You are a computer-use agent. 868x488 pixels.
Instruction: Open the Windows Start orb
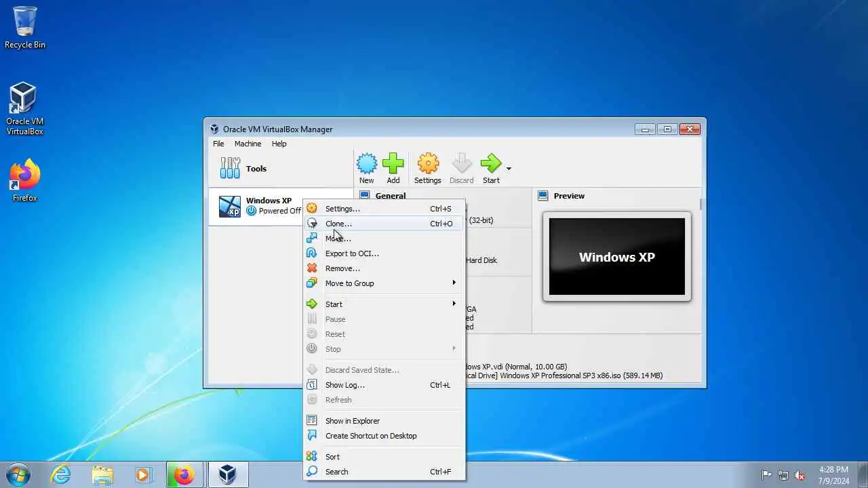18,474
